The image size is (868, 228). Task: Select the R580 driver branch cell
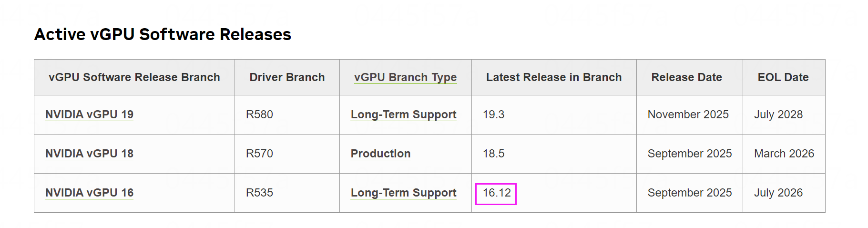(259, 114)
